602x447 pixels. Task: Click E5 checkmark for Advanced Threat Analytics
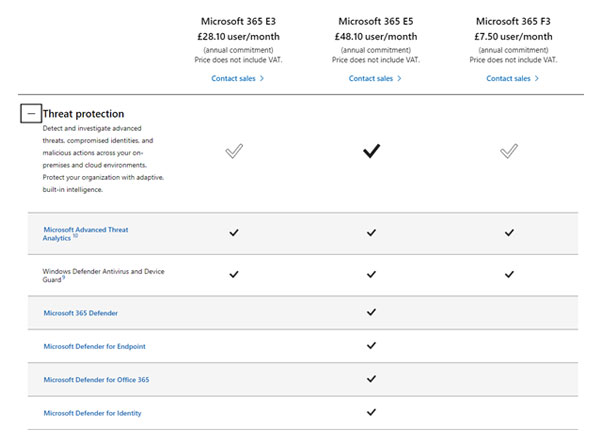[x=371, y=233]
